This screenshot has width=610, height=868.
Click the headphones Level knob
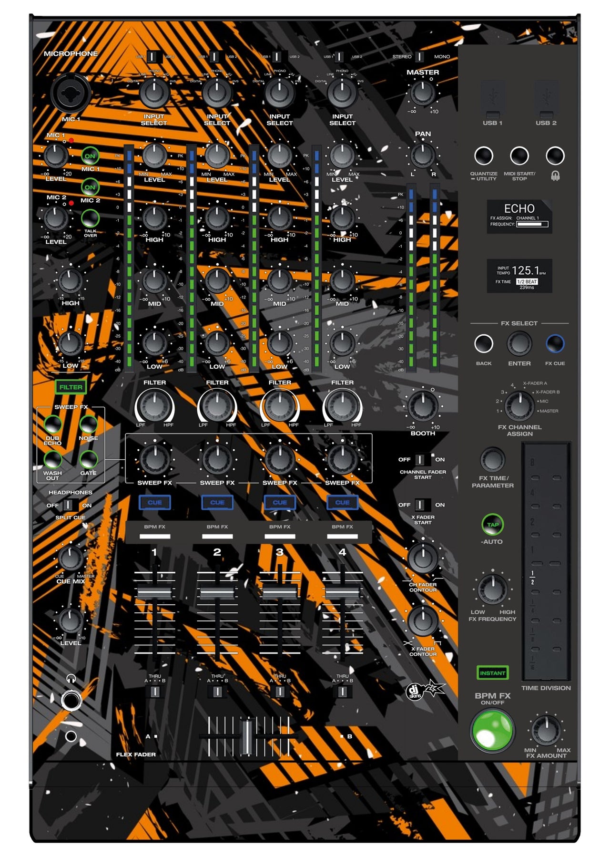[x=71, y=620]
